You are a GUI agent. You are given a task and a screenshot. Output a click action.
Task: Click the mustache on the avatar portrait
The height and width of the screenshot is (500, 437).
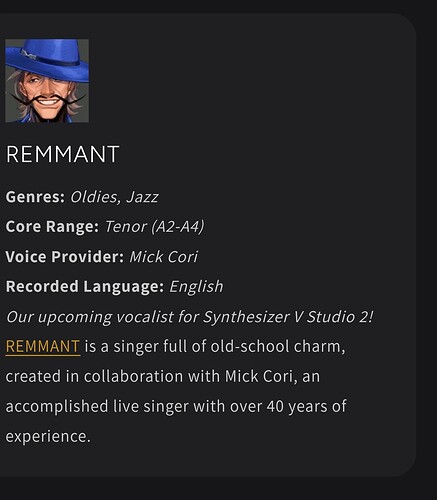tap(47, 99)
